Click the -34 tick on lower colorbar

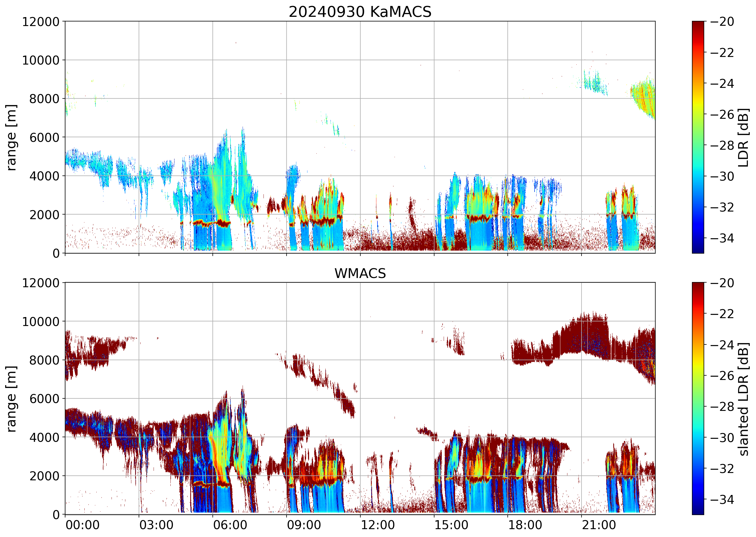722,499
